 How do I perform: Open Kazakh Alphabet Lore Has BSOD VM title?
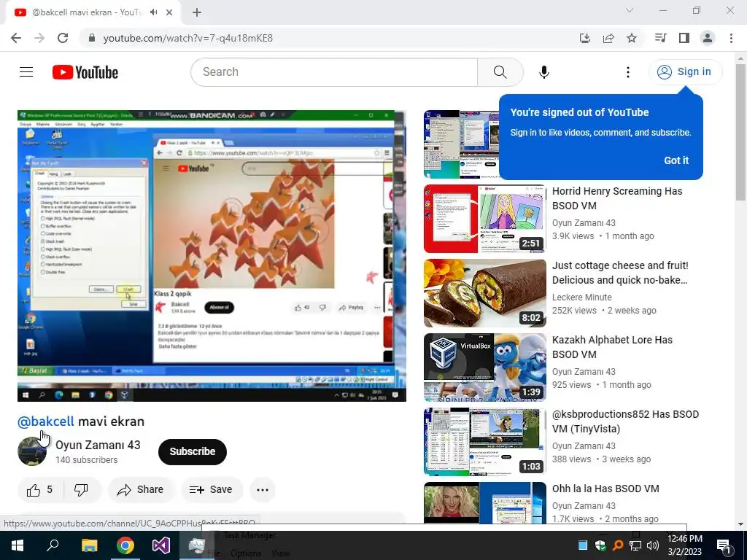tap(612, 346)
